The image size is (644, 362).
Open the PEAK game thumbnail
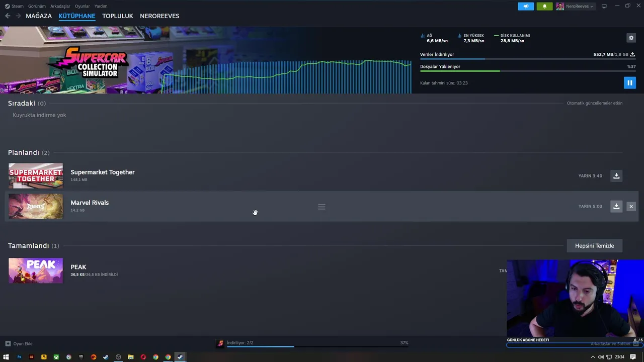(x=36, y=270)
